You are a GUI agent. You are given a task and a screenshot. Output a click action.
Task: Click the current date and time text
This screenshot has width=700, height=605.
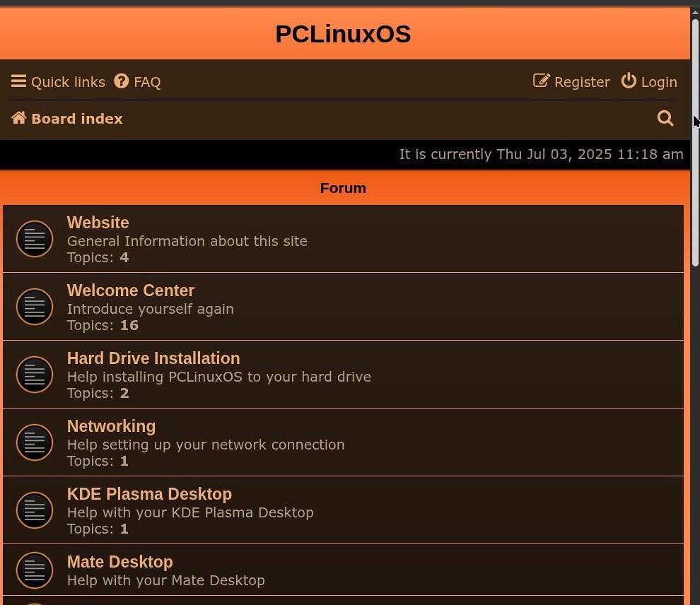(x=541, y=154)
